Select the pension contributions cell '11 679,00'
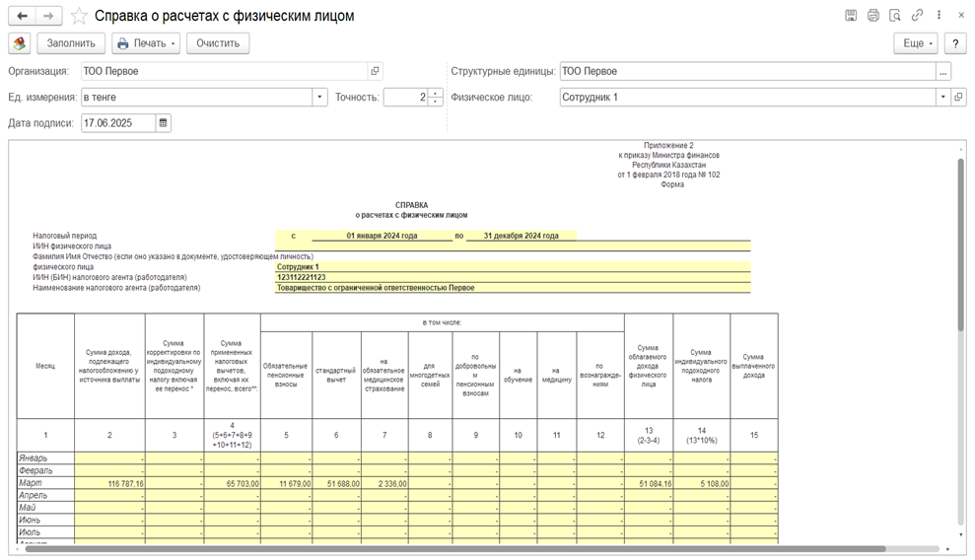 pos(286,483)
